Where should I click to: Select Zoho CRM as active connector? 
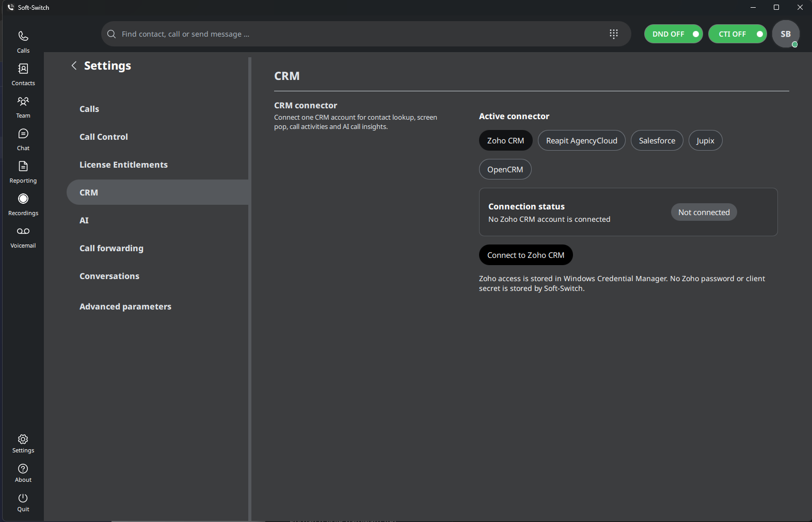click(505, 140)
